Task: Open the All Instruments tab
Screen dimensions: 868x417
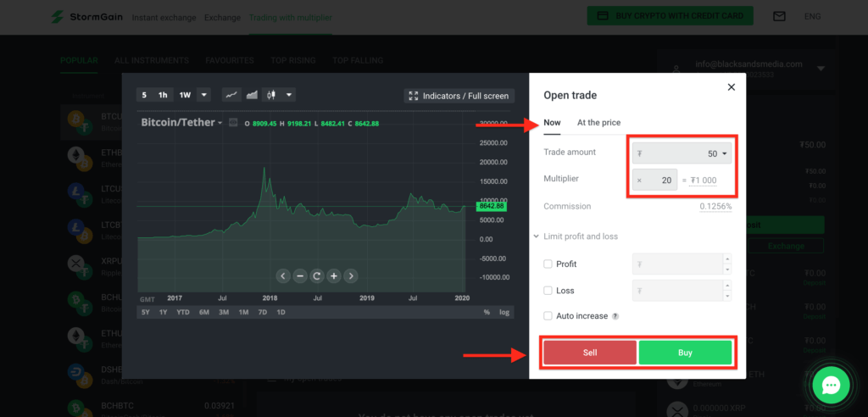Action: pyautogui.click(x=152, y=60)
